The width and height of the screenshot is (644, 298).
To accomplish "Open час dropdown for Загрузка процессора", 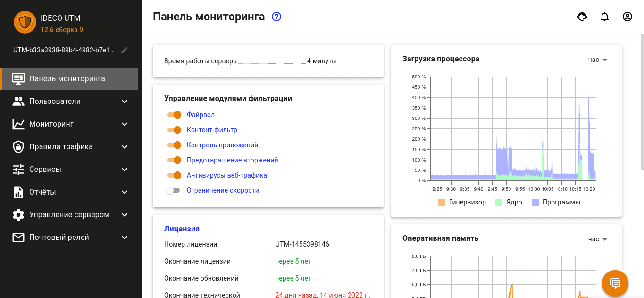I will pos(597,60).
